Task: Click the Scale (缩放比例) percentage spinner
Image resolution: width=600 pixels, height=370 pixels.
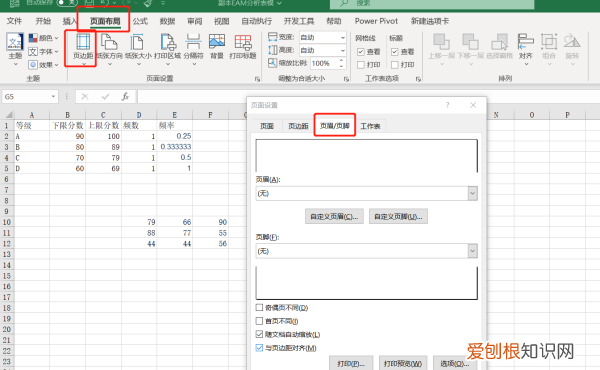Action: coord(341,63)
